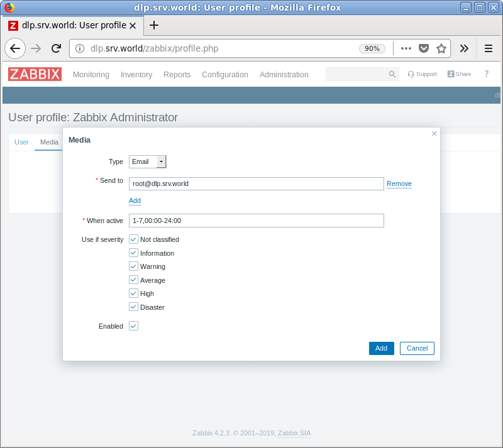This screenshot has height=448, width=503.
Task: Open Zabbix Support link
Action: click(422, 74)
